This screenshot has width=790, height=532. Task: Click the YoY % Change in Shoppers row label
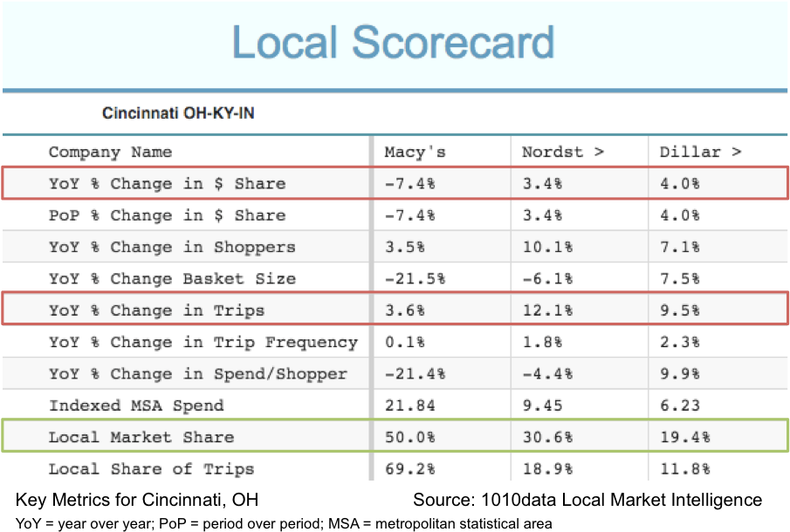pos(172,247)
